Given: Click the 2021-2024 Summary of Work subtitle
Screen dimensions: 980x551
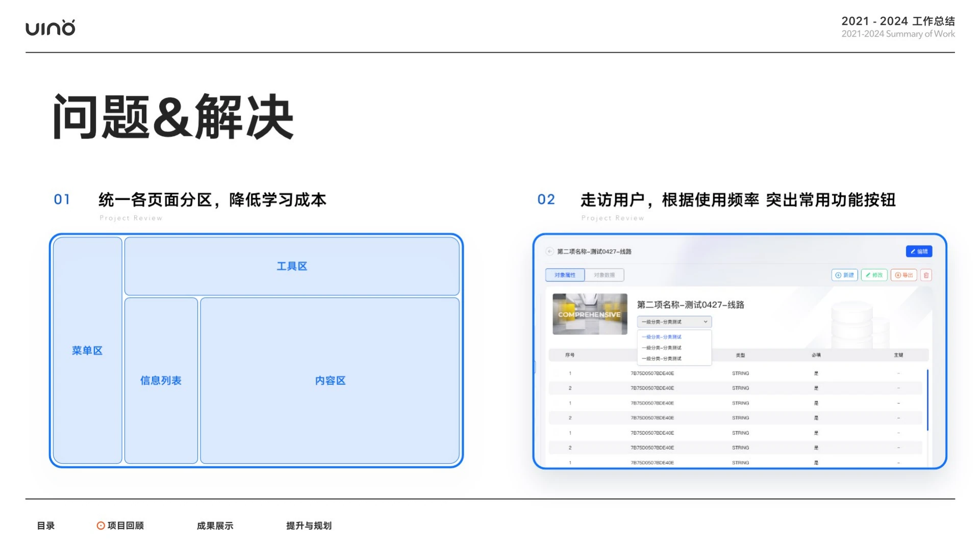Looking at the screenshot, I should [x=898, y=34].
